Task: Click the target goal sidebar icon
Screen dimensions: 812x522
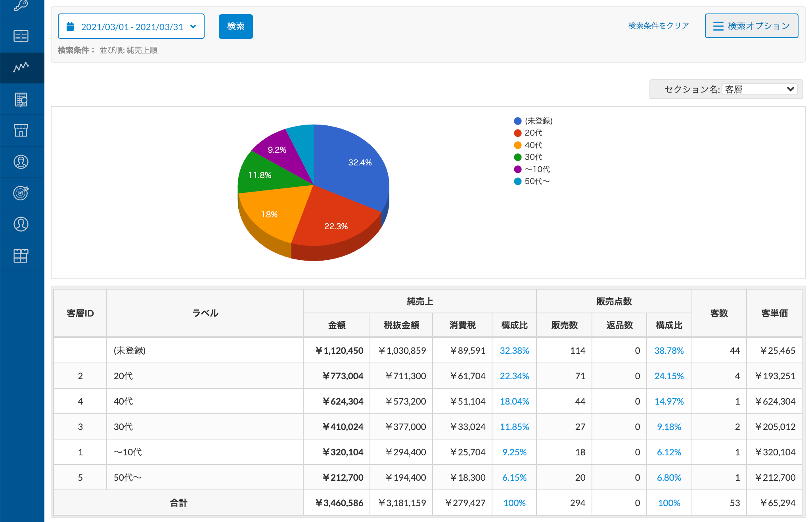Action: 21,193
